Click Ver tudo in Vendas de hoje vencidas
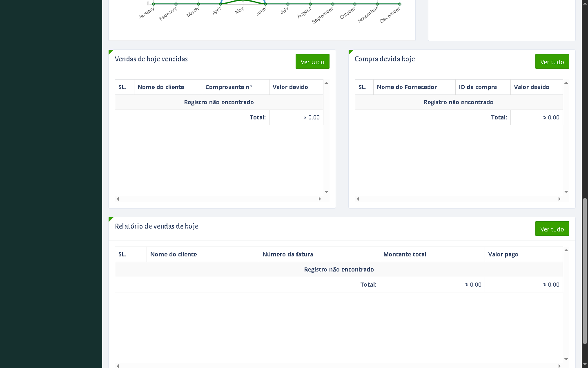Image resolution: width=588 pixels, height=368 pixels. 312,62
